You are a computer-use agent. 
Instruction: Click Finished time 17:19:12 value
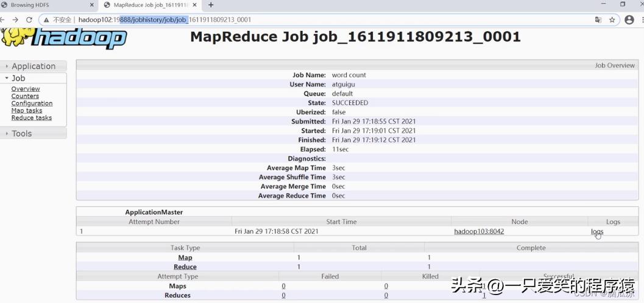(x=373, y=140)
